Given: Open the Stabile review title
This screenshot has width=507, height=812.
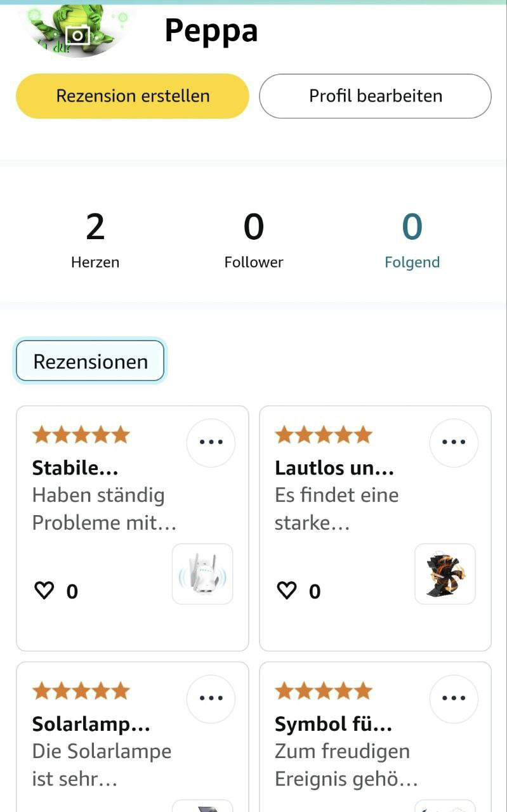Looking at the screenshot, I should (75, 468).
